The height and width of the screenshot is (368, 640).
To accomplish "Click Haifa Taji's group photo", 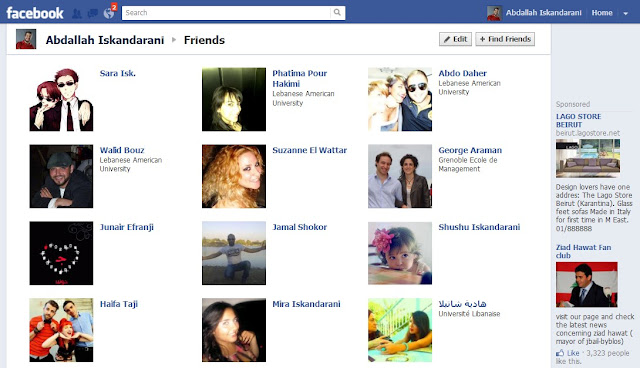I will pos(61,330).
